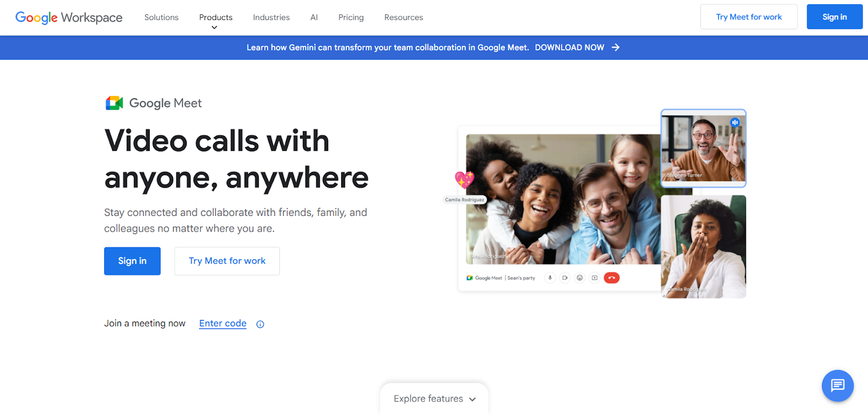Click the Enter code link
The height and width of the screenshot is (415, 868).
coord(223,323)
